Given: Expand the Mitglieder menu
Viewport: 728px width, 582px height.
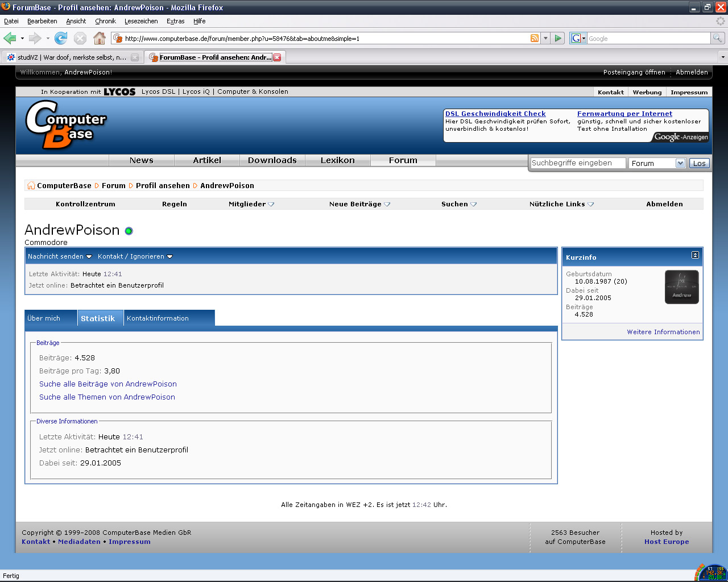Looking at the screenshot, I should pyautogui.click(x=251, y=204).
